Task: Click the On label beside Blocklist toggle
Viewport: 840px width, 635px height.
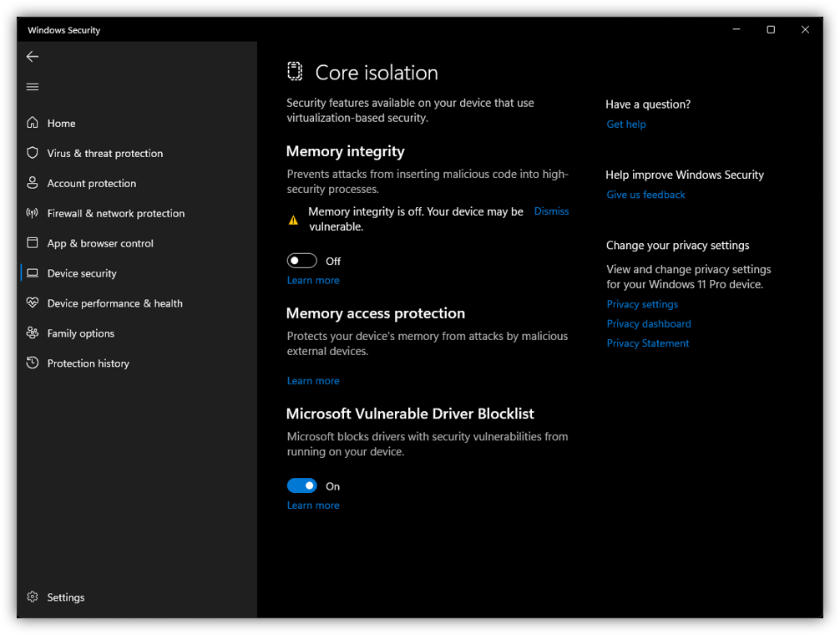Action: coord(332,486)
